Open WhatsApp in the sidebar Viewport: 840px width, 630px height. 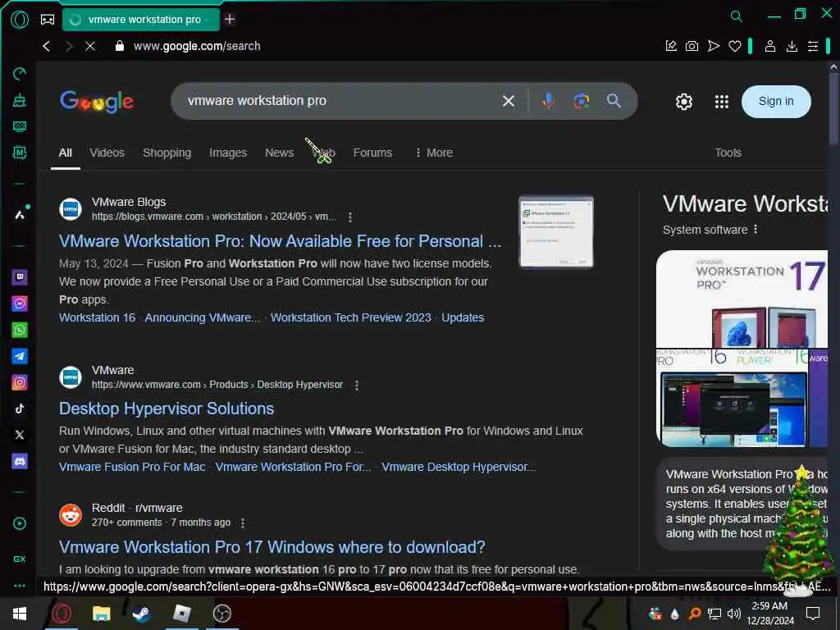pyautogui.click(x=20, y=330)
